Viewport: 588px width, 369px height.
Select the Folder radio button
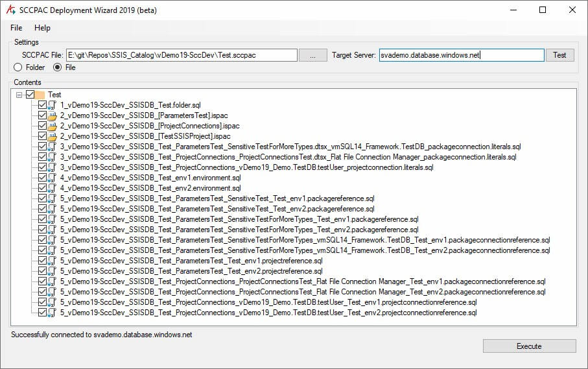(18, 67)
